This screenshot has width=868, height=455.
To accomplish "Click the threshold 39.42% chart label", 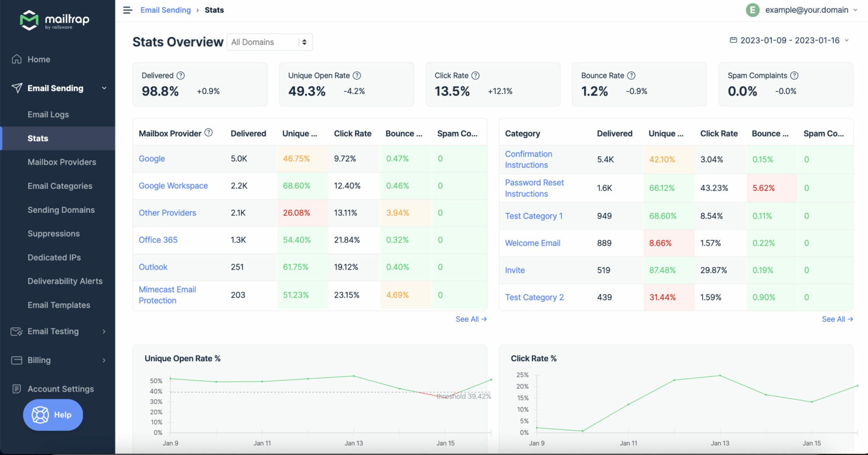I will pyautogui.click(x=464, y=396).
